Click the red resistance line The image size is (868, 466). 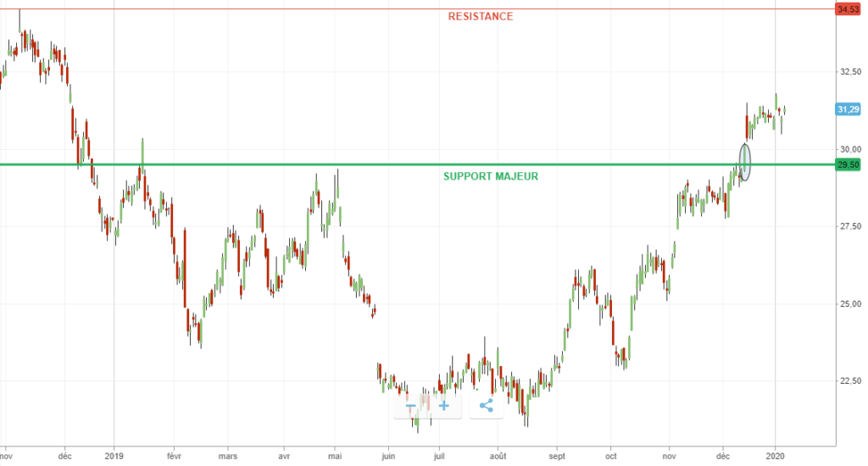417,8
